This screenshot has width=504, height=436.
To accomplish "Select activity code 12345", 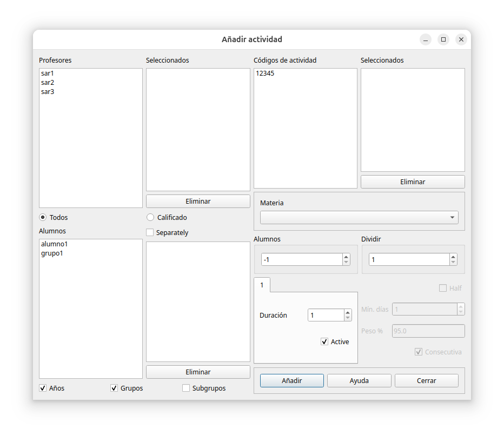I will (265, 73).
